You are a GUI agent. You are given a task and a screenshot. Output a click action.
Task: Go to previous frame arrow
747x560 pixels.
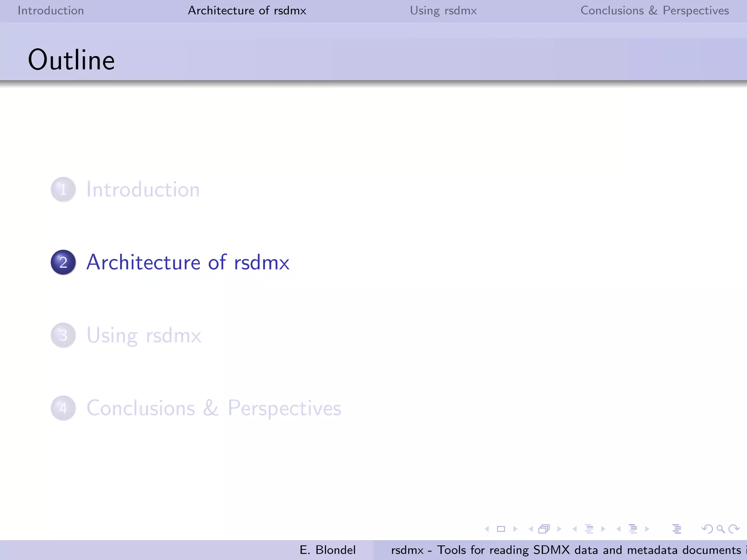pos(531,529)
